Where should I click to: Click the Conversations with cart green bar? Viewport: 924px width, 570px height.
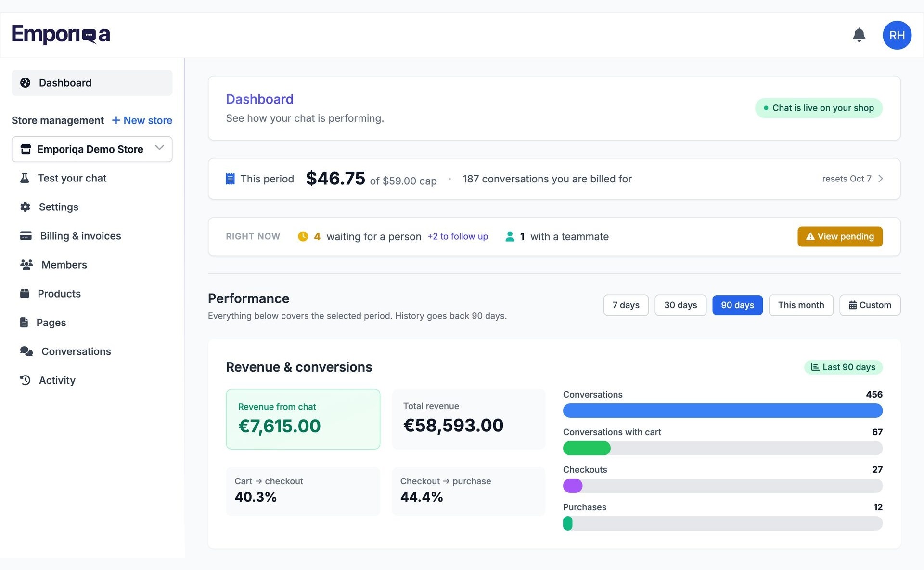tap(587, 448)
